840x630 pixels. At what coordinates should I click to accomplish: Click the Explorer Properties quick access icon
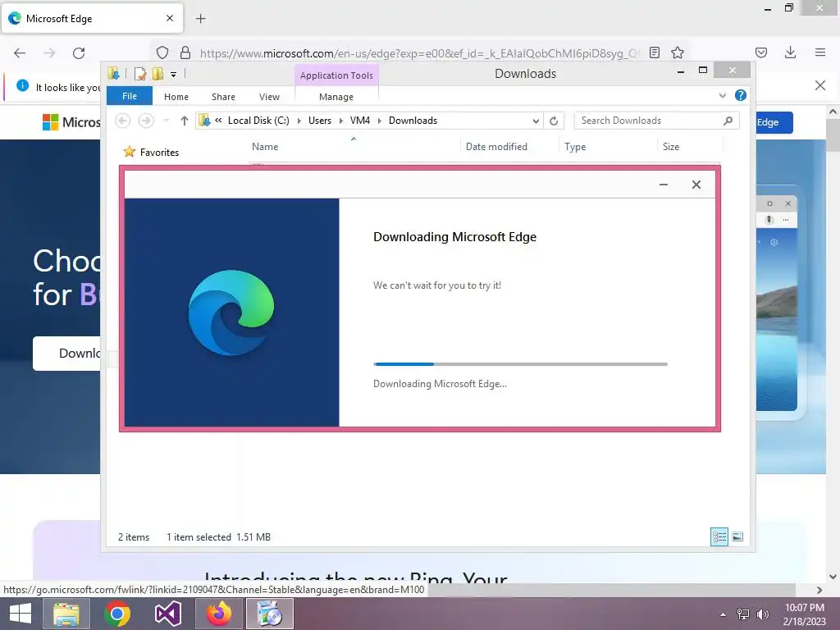(139, 73)
